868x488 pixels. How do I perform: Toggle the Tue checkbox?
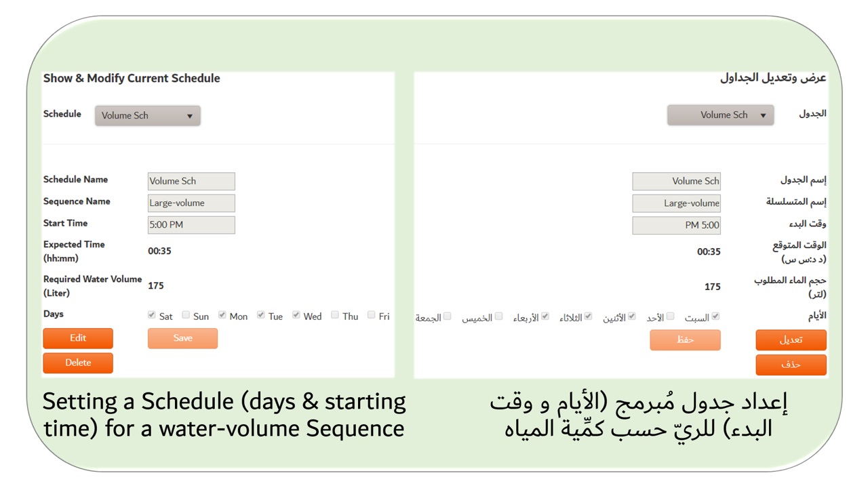point(261,315)
